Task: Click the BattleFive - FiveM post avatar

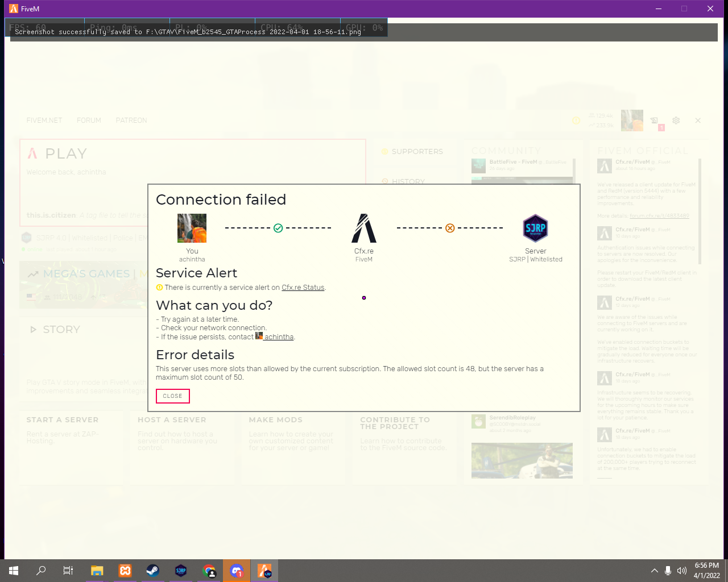Action: point(478,165)
